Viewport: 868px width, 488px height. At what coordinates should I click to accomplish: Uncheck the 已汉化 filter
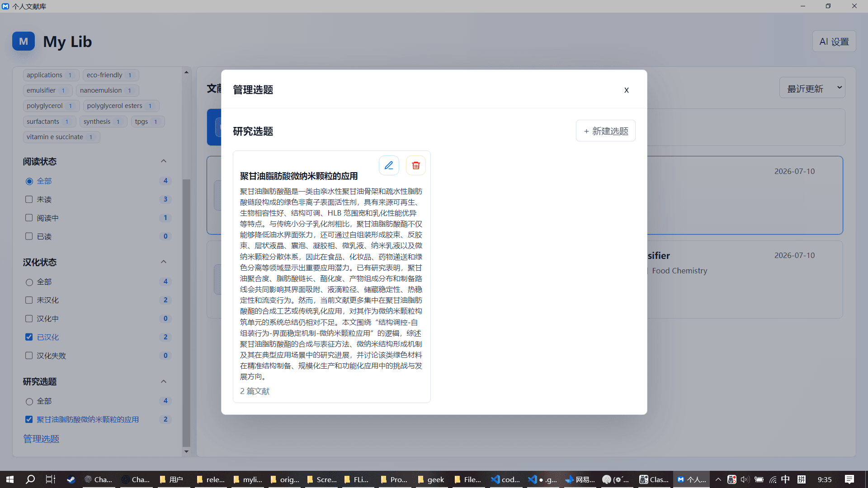[x=29, y=337]
